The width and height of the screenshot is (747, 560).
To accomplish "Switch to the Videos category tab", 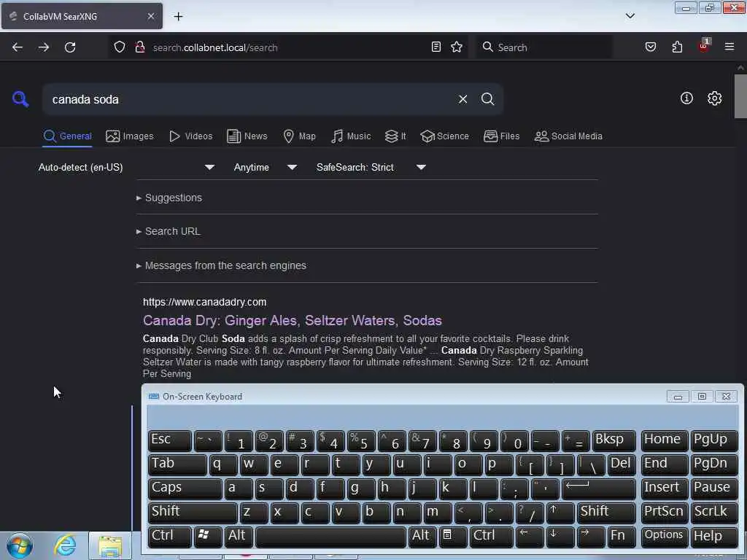I will click(191, 136).
